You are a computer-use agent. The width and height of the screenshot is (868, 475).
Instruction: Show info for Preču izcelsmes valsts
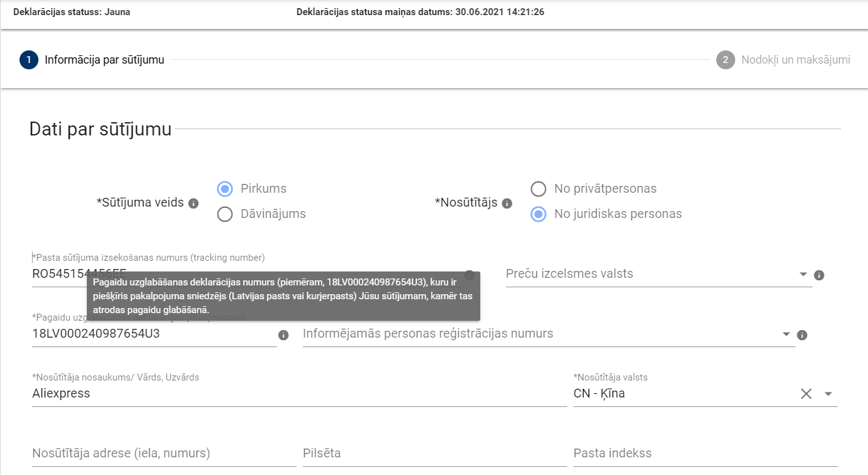(x=819, y=275)
